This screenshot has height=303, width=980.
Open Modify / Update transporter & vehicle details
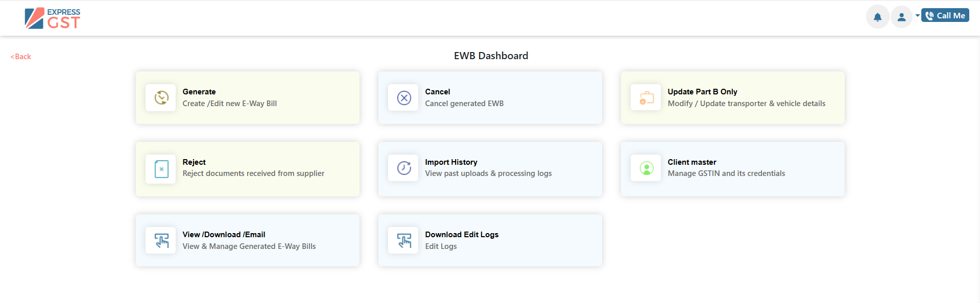click(746, 104)
